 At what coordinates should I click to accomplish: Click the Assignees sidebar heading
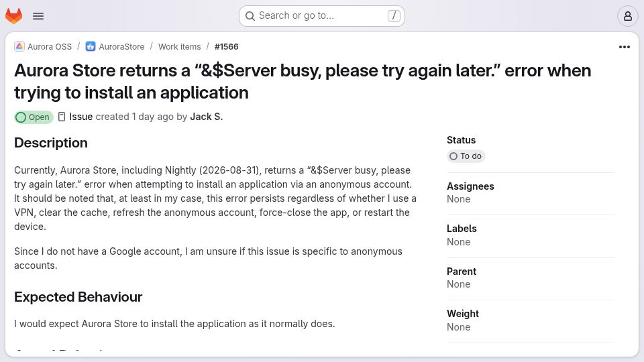(470, 186)
